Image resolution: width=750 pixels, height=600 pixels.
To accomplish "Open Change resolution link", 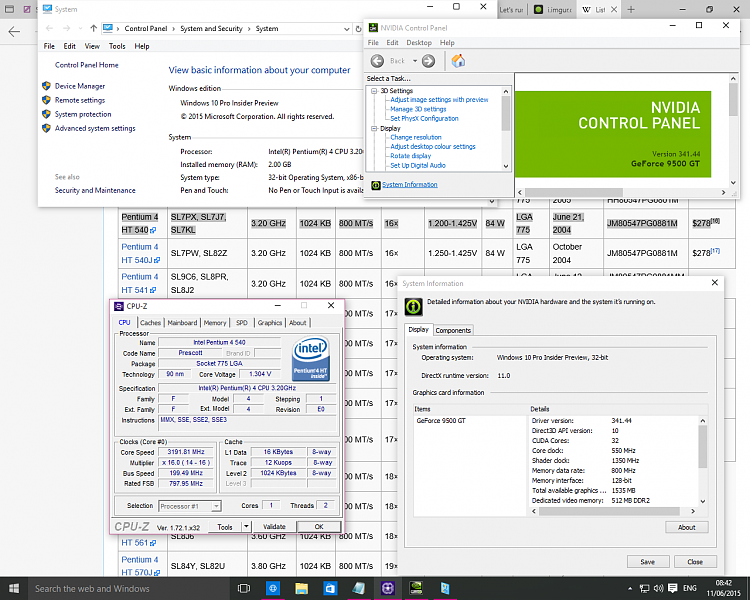I will [416, 137].
